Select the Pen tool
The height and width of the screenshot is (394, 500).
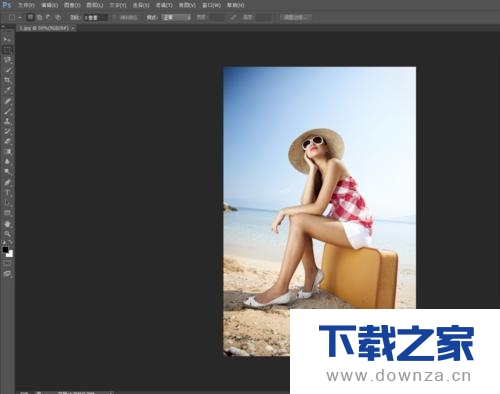click(x=7, y=183)
